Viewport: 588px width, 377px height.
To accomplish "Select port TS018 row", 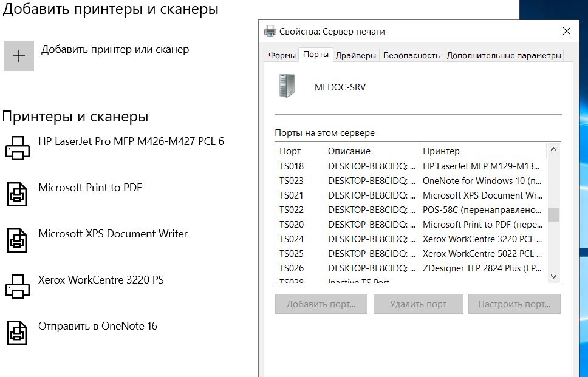I will (411, 166).
